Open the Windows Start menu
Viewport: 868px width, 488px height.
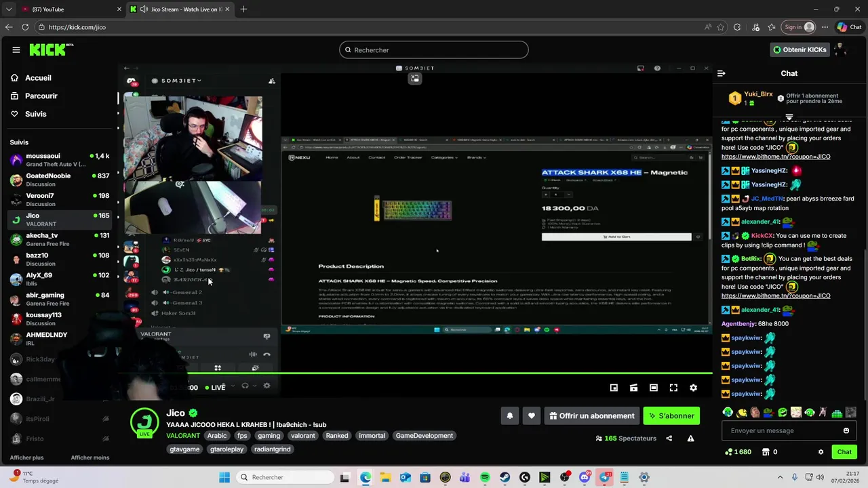(x=224, y=478)
